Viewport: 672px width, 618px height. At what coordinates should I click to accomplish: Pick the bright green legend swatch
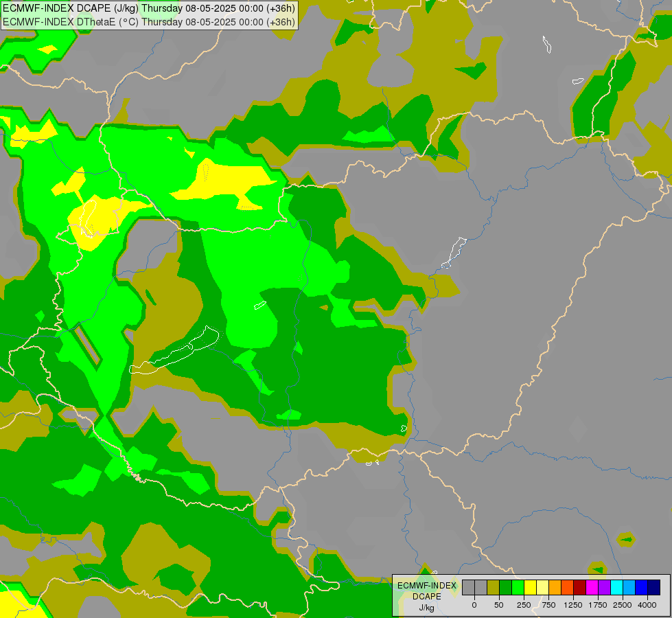point(518,587)
